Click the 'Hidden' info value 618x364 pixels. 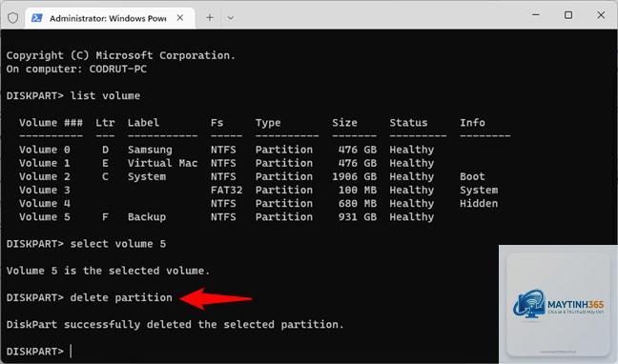point(479,203)
